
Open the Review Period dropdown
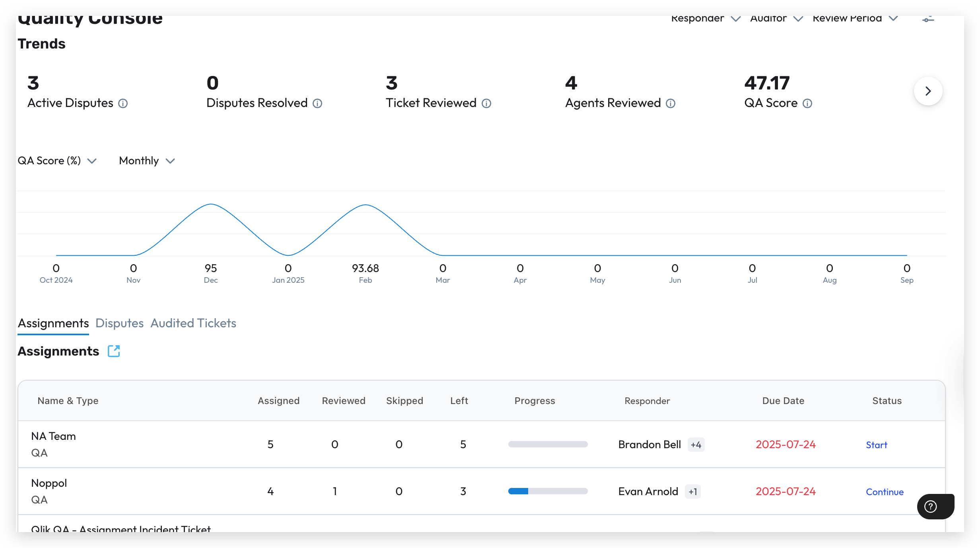[x=855, y=19]
